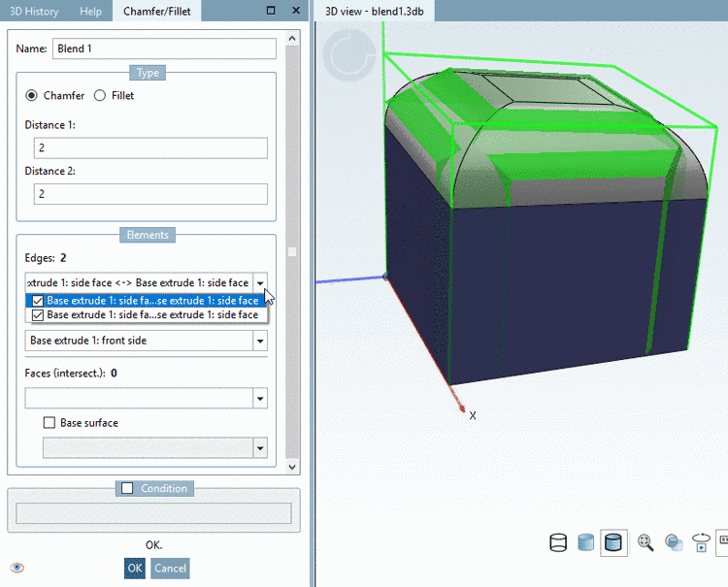The width and height of the screenshot is (728, 587).
Task: Uncheck the highlighted first edge entry
Action: point(38,301)
